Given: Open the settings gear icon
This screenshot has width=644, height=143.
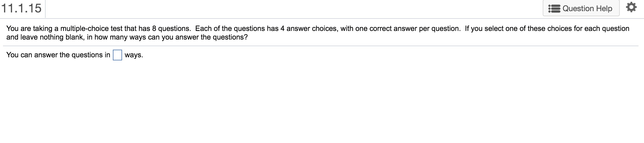Looking at the screenshot, I should pyautogui.click(x=631, y=8).
